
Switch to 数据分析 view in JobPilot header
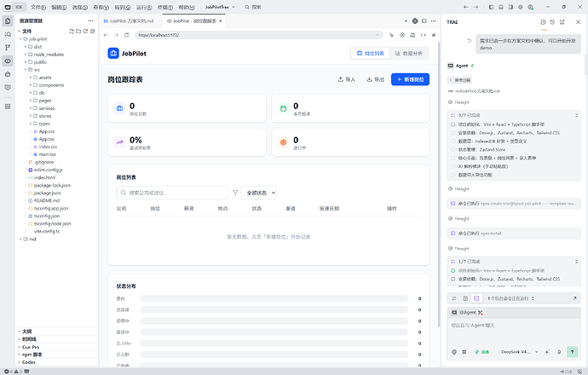tap(409, 54)
